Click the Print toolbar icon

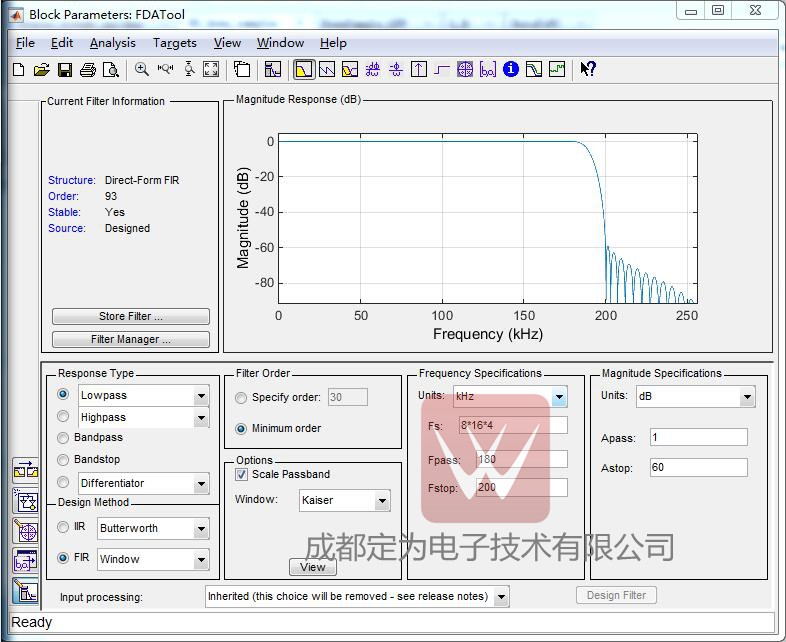pyautogui.click(x=88, y=70)
